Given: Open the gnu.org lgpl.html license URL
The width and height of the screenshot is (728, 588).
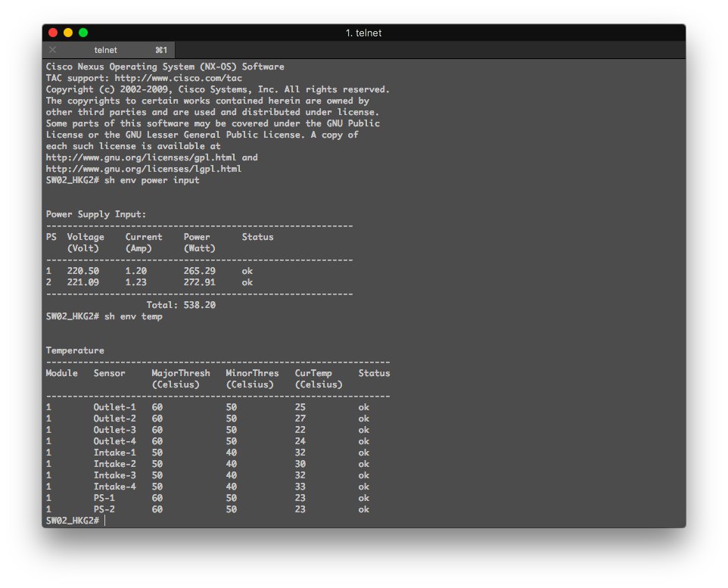Looking at the screenshot, I should click(x=144, y=169).
